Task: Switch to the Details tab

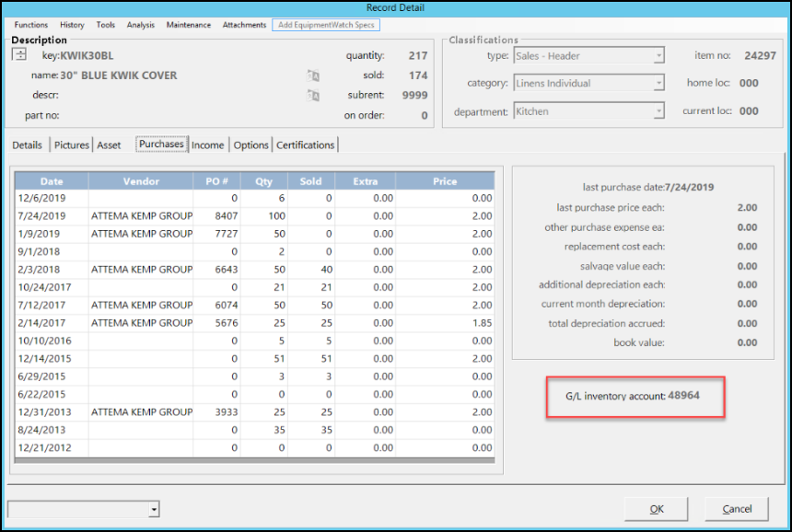Action: click(x=27, y=145)
